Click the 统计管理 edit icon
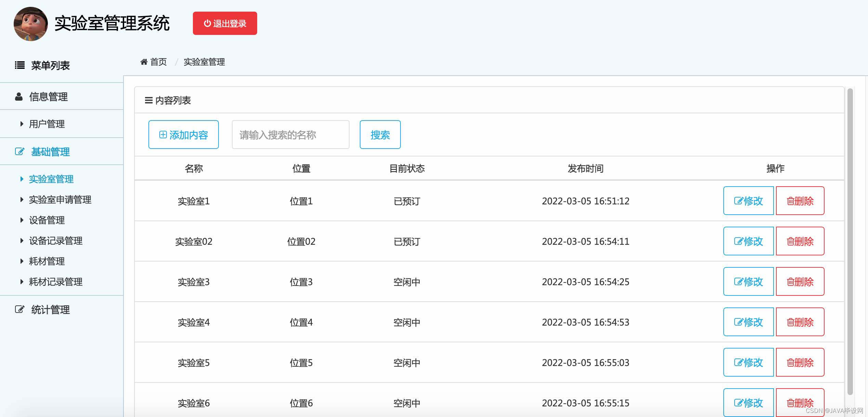Screen dimensions: 868x417 (x=19, y=309)
